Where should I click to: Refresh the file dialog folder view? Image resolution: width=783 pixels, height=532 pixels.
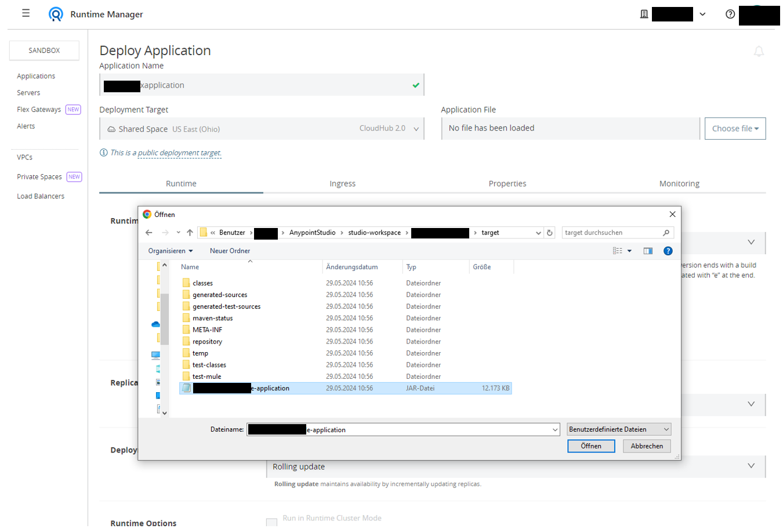tap(550, 233)
